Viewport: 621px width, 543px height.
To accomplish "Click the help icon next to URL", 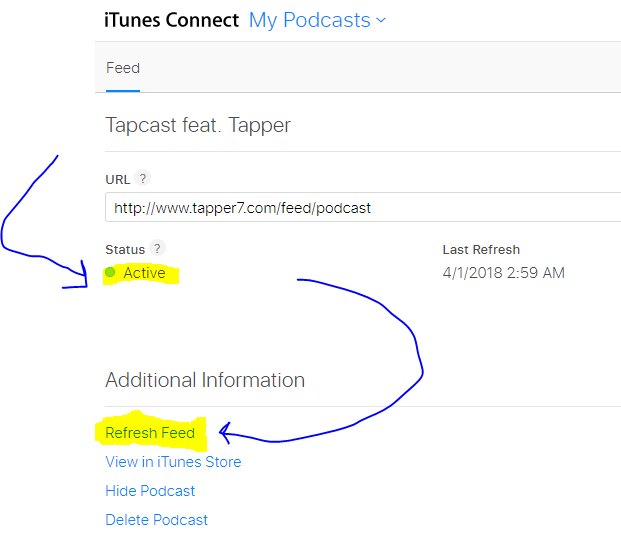I will pyautogui.click(x=143, y=178).
